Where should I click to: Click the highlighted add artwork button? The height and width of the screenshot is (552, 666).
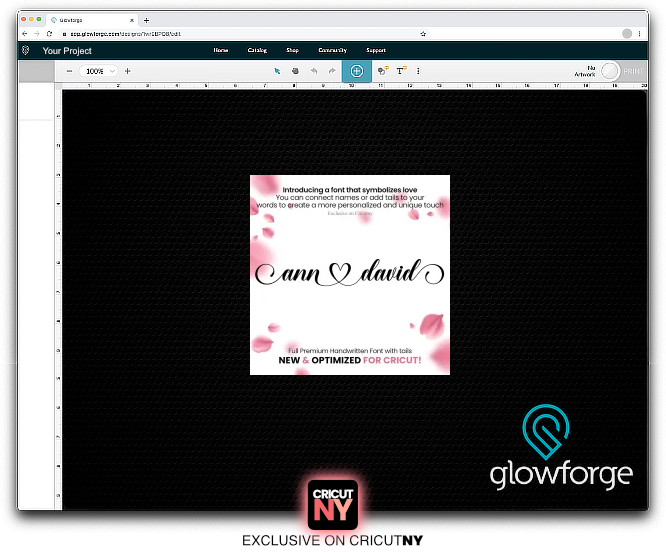(357, 71)
